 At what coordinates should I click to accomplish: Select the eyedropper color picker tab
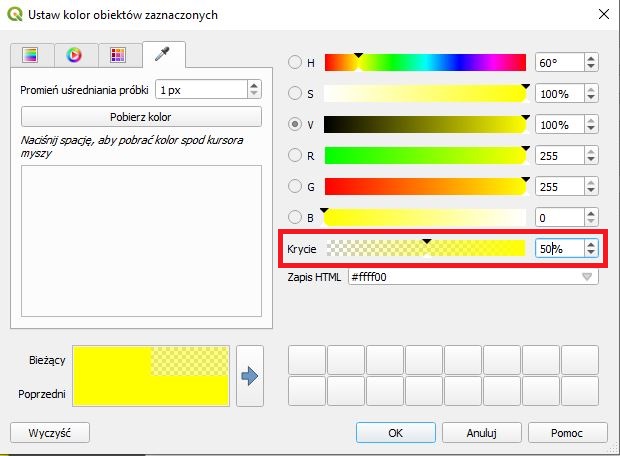(163, 52)
